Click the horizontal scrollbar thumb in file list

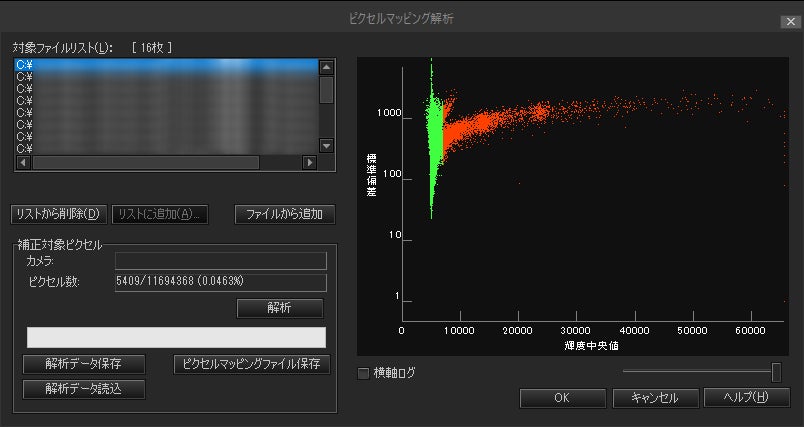[146, 162]
